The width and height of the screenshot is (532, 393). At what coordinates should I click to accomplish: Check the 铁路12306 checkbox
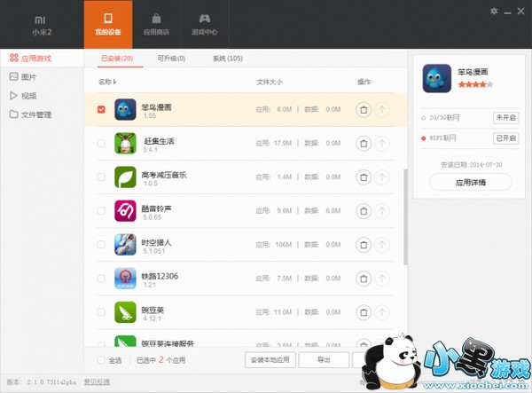101,279
